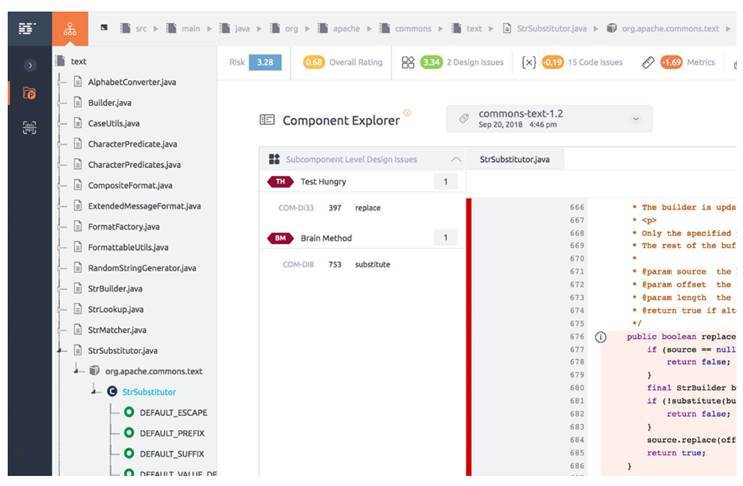Click the Design Issues four-squares icon
743x486 pixels.
click(408, 62)
